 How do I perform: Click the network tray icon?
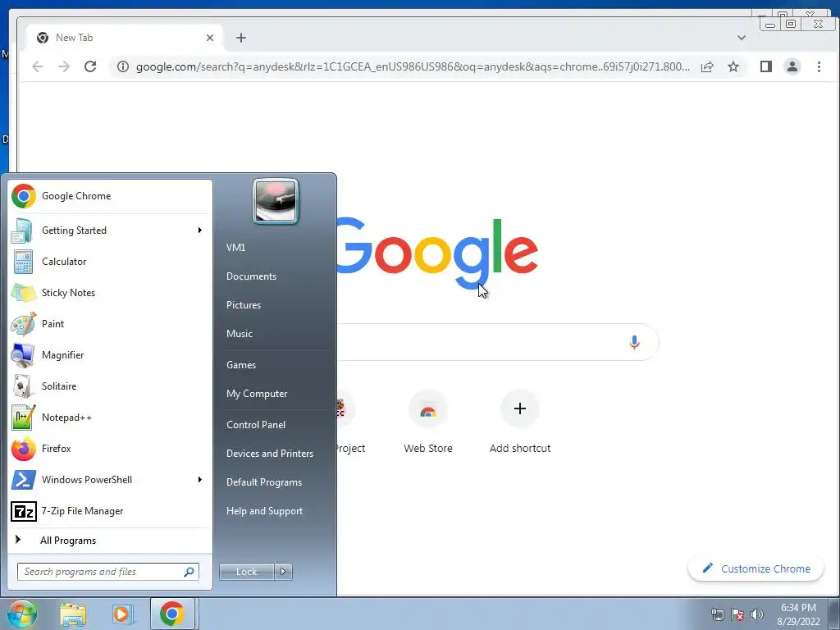(718, 614)
